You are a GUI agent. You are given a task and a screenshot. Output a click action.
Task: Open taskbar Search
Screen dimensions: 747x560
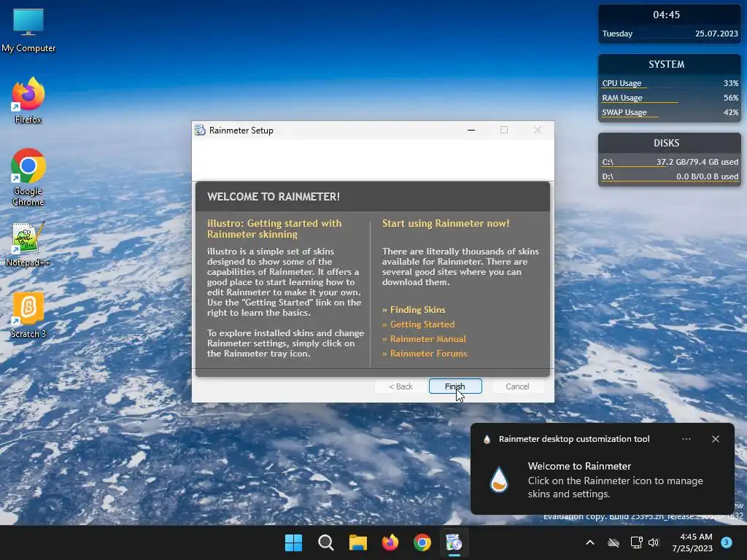[x=326, y=542]
